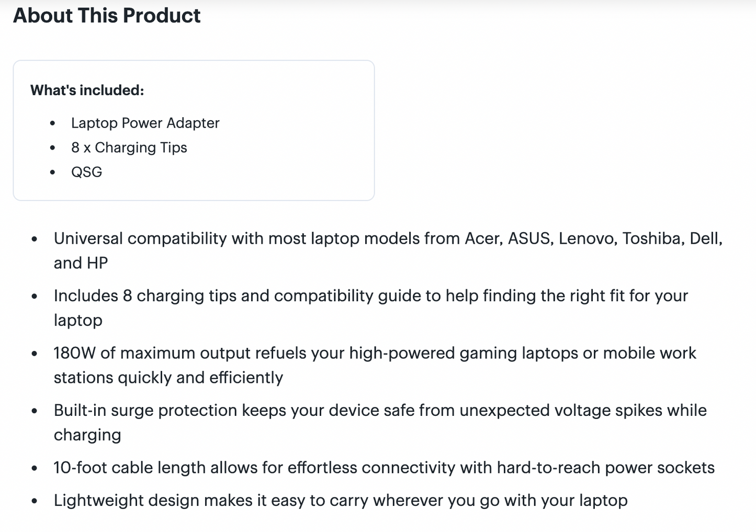Image resolution: width=756 pixels, height=532 pixels.
Task: Click the bullet beside Lightweight design
Action: point(35,501)
